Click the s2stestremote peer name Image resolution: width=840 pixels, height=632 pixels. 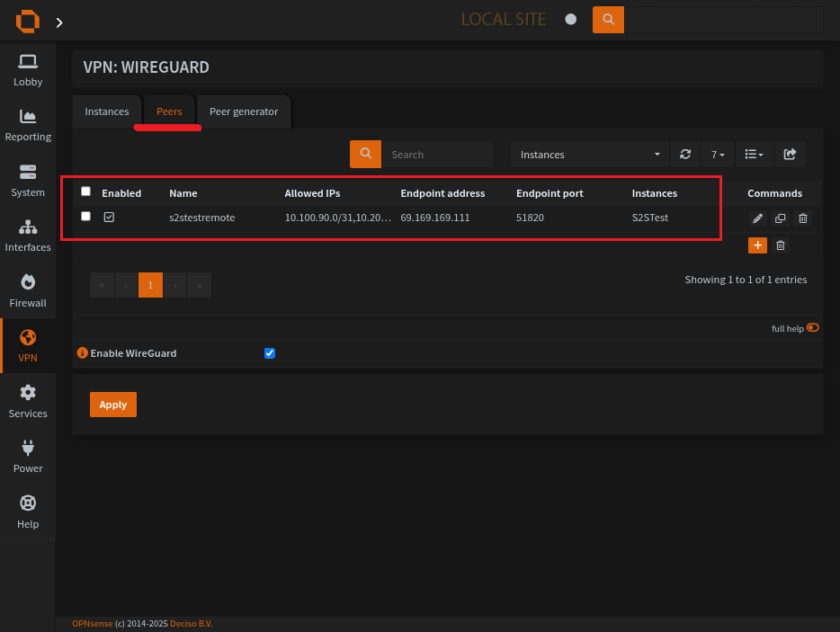pos(202,218)
